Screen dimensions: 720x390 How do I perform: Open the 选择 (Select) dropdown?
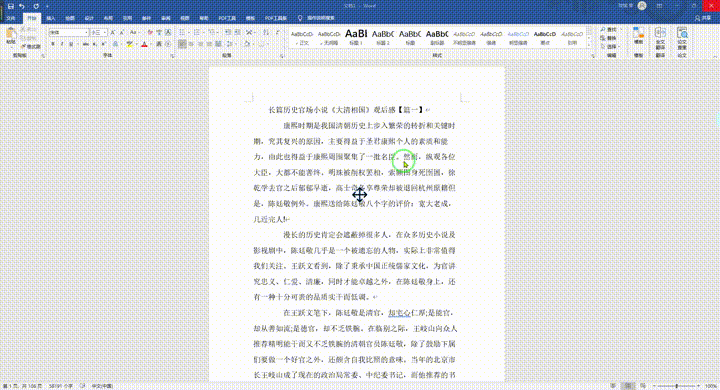(x=609, y=46)
